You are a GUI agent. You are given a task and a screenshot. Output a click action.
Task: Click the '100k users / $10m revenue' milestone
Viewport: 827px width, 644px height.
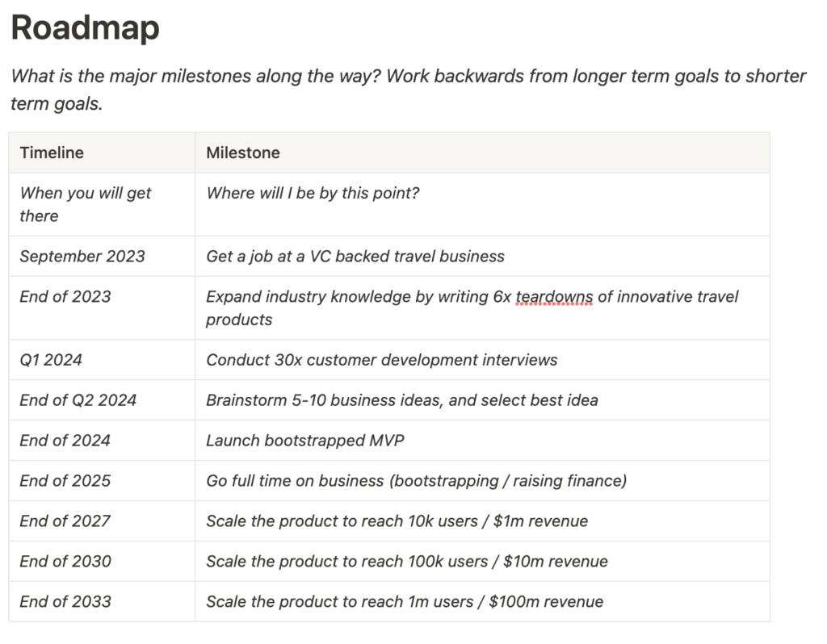406,562
